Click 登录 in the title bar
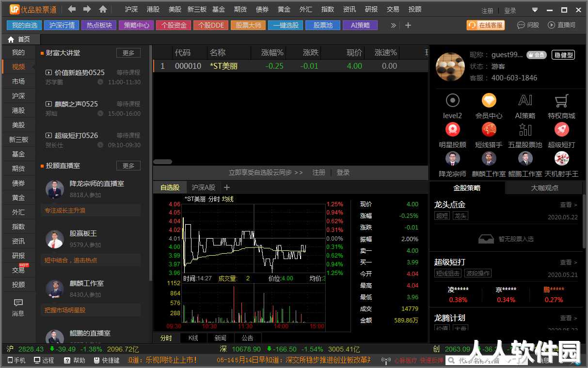 [510, 11]
